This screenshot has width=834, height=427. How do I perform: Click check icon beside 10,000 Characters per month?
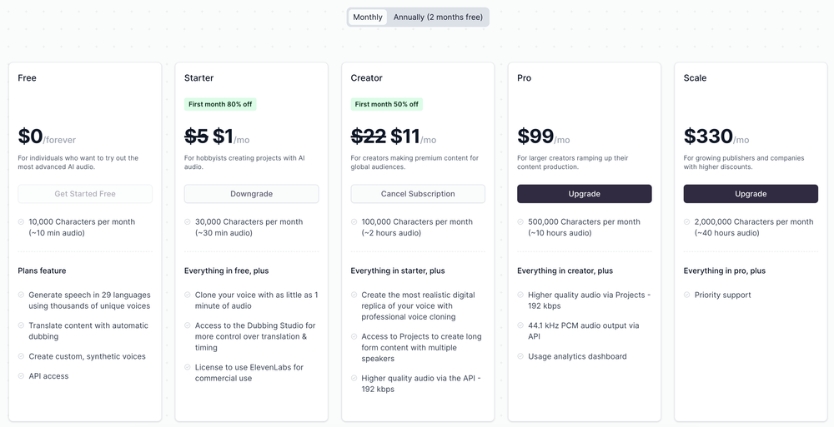pyautogui.click(x=21, y=222)
